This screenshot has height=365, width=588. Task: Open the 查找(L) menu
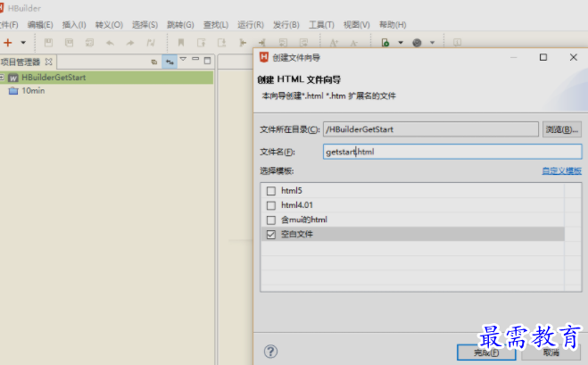[x=216, y=25]
